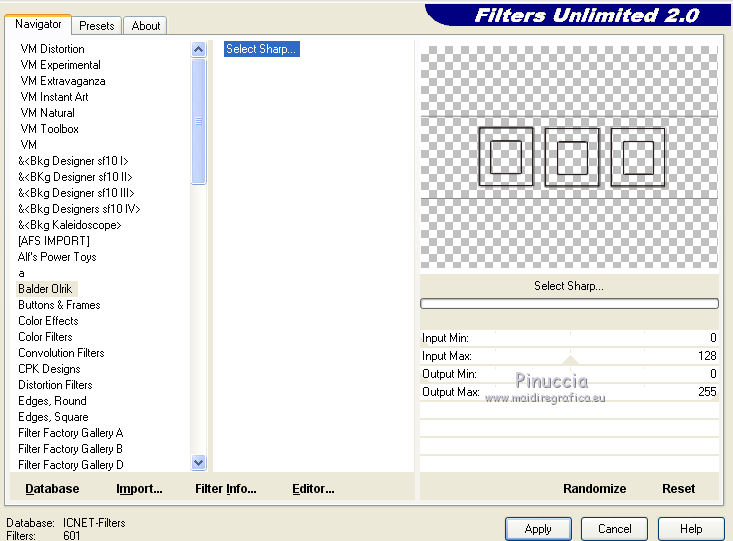
Task: Select [AFS IMPORT] category
Action: (x=53, y=241)
